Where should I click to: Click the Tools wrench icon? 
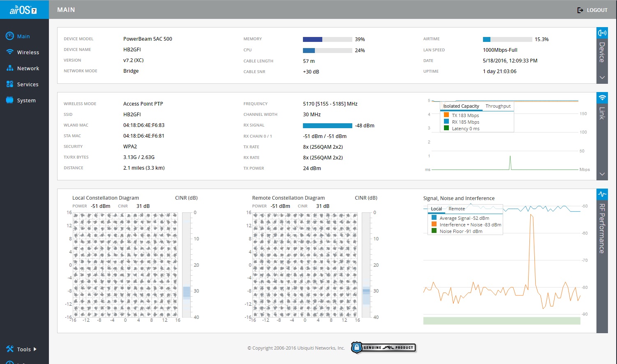pos(10,349)
